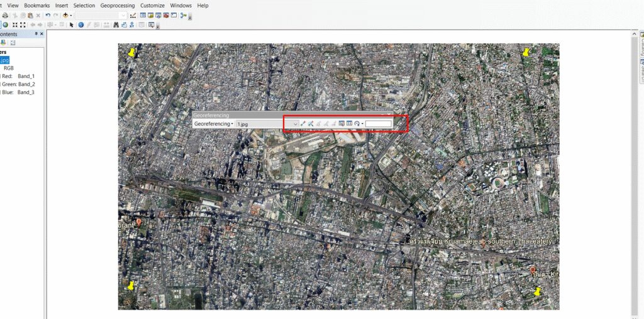Click the bottom-right yellow pushpin marker
Viewport: 644px width, 319px height.
[x=537, y=291]
